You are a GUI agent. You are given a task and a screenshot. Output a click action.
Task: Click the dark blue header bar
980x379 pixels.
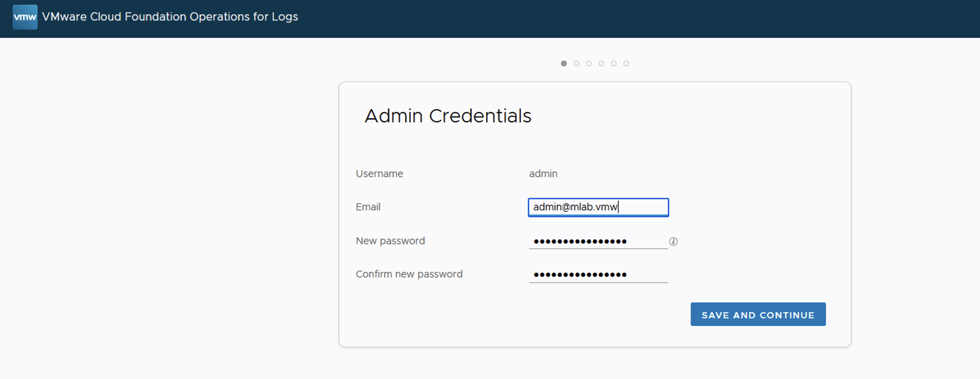pos(609,18)
